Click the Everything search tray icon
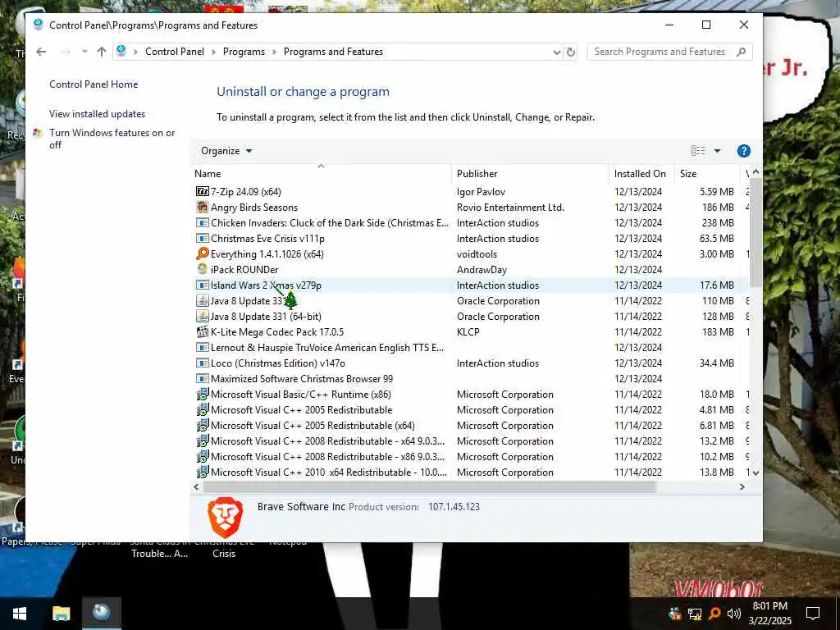 714,614
